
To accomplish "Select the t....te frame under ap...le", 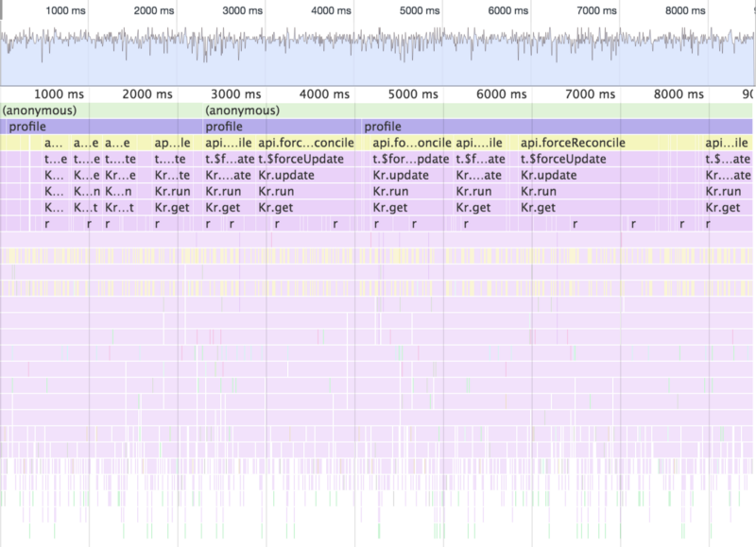I will pos(172,159).
